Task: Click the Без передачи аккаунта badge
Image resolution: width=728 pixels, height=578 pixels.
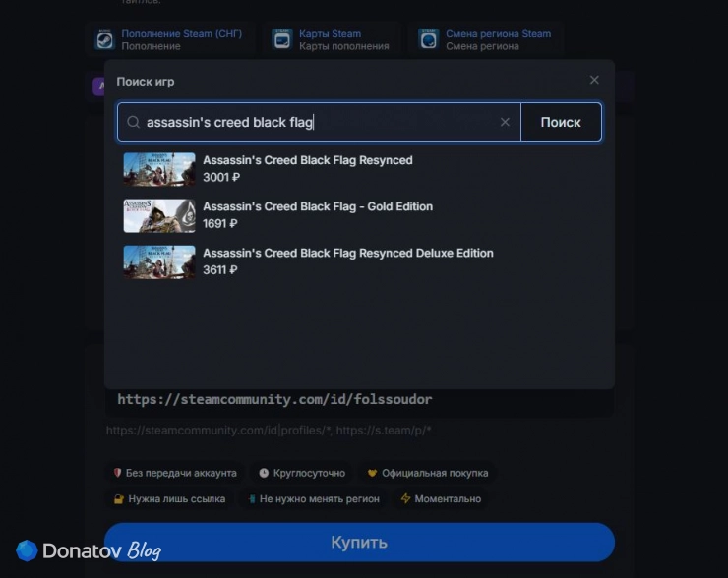Action: click(175, 473)
